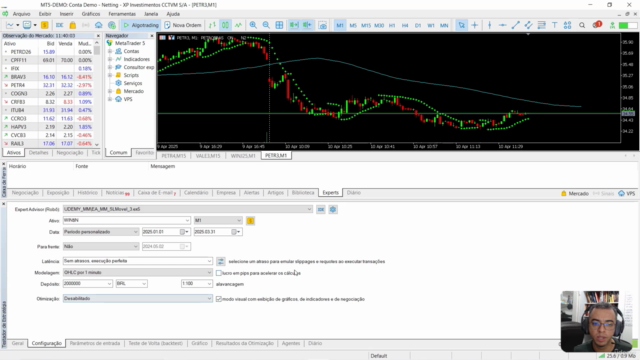Uncheck modo visual checkbox

pyautogui.click(x=219, y=299)
